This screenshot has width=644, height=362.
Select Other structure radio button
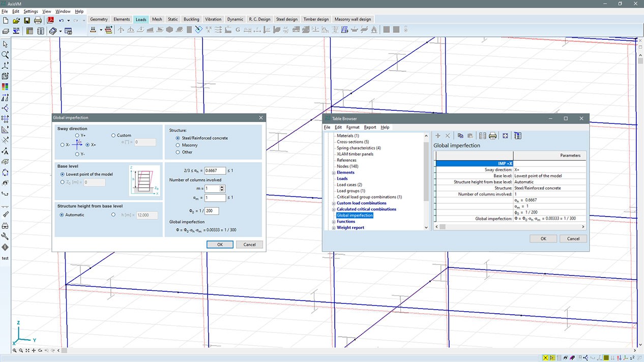[x=178, y=153]
